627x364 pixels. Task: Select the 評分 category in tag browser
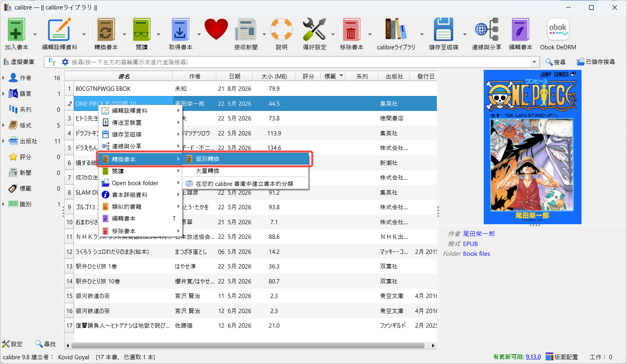click(x=25, y=157)
